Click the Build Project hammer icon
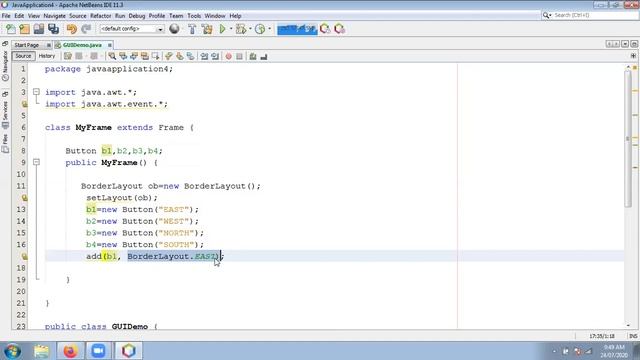640x360 pixels. pyautogui.click(x=192, y=29)
